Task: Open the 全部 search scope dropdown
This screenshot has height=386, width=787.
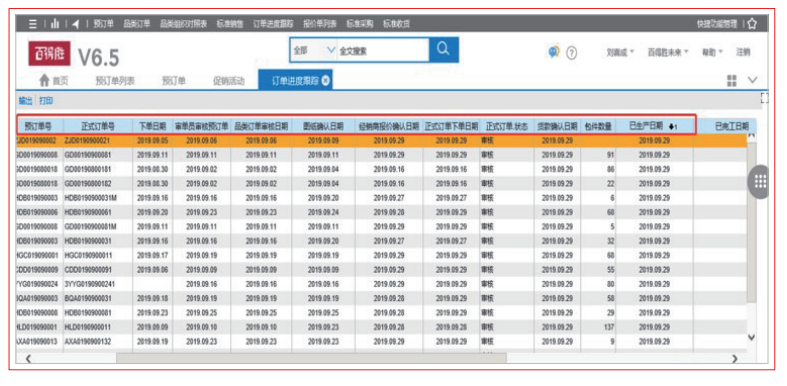Action: pos(313,50)
